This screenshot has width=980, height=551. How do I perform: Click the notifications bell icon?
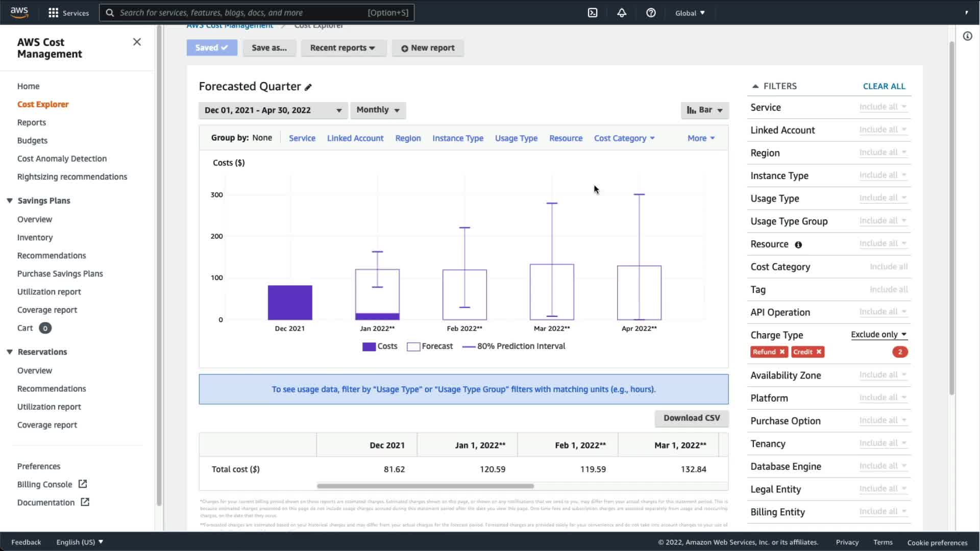[622, 13]
